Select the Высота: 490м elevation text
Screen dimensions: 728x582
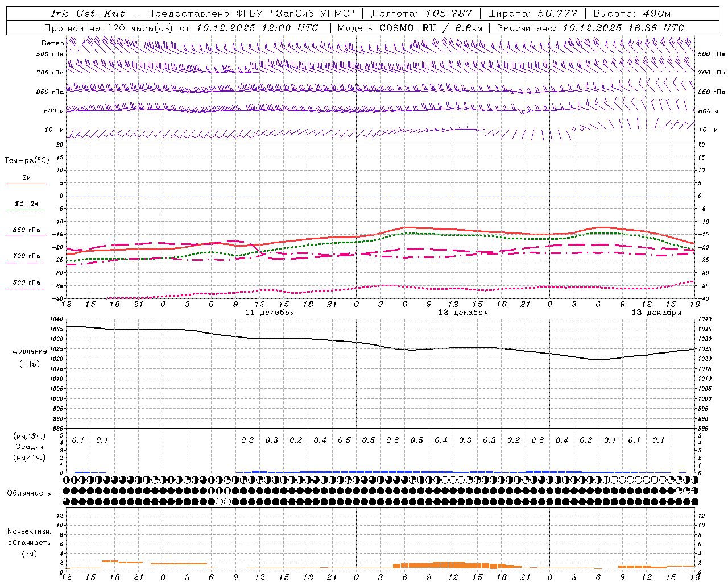(x=631, y=14)
